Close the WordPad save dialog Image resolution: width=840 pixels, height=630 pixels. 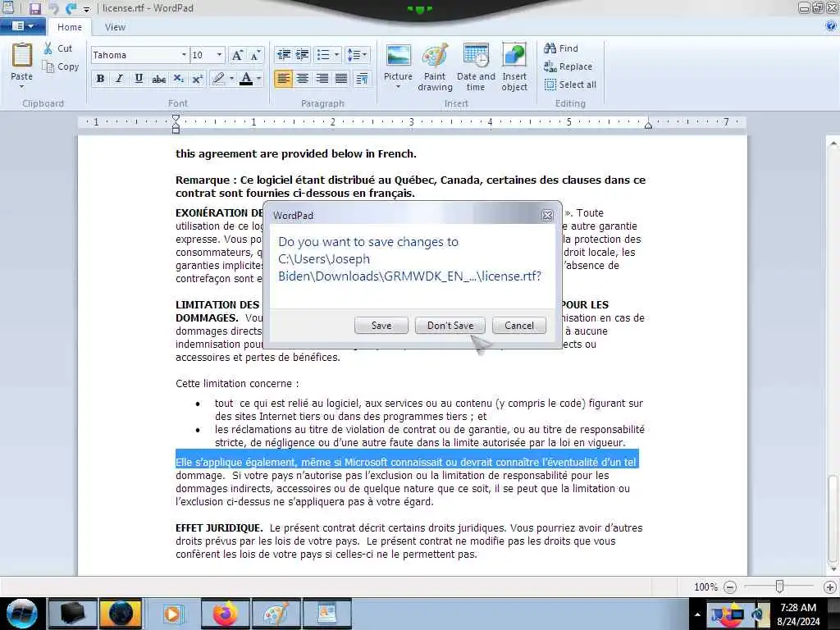[547, 216]
